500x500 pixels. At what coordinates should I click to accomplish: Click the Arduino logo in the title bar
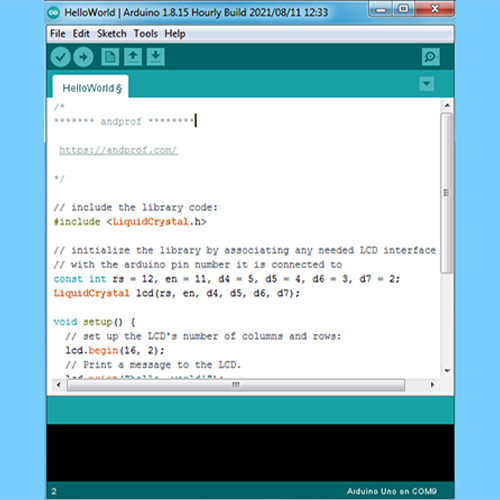pos(54,13)
